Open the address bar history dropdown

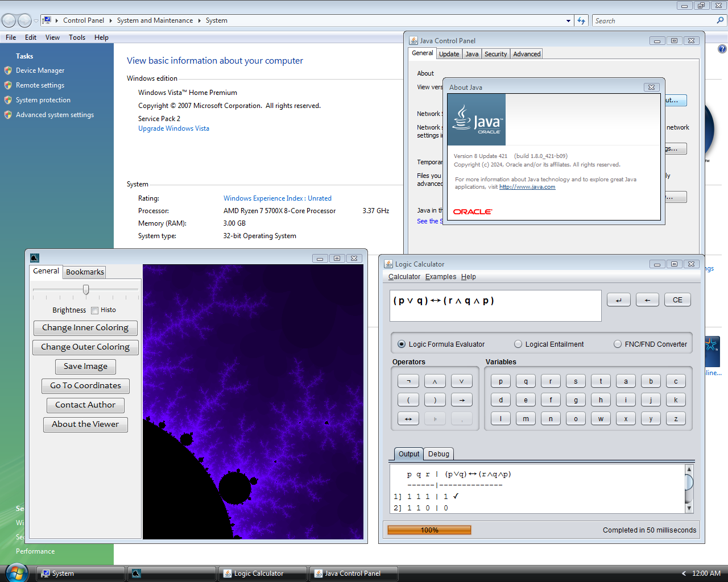[568, 20]
